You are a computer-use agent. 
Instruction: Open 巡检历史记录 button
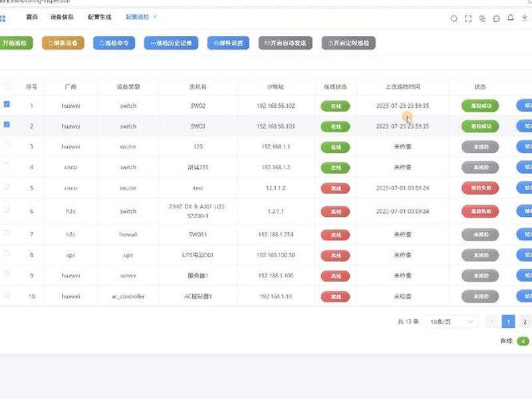171,43
